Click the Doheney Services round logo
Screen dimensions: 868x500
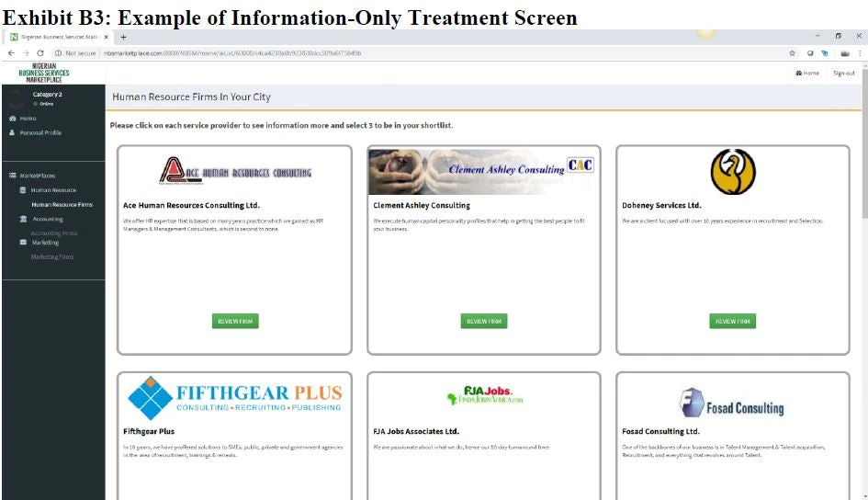coord(732,172)
